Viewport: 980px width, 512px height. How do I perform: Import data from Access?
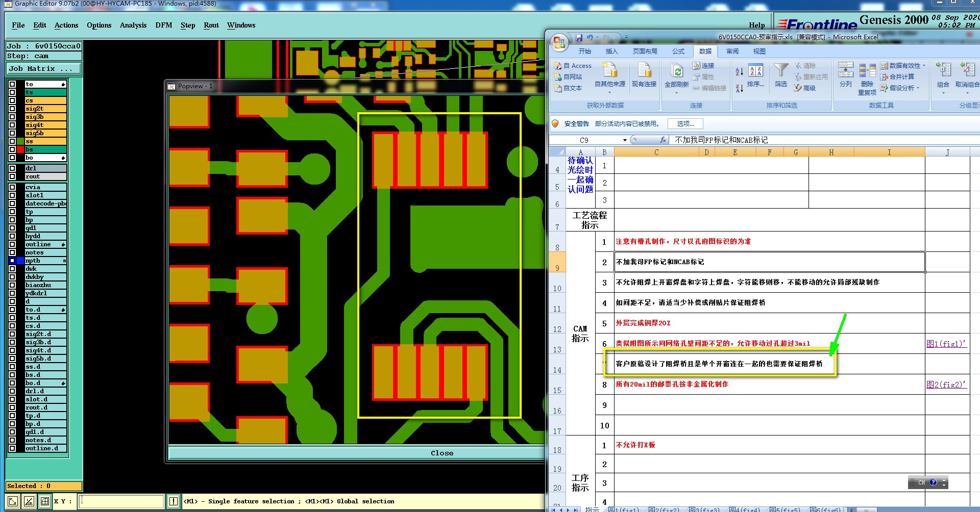point(573,66)
